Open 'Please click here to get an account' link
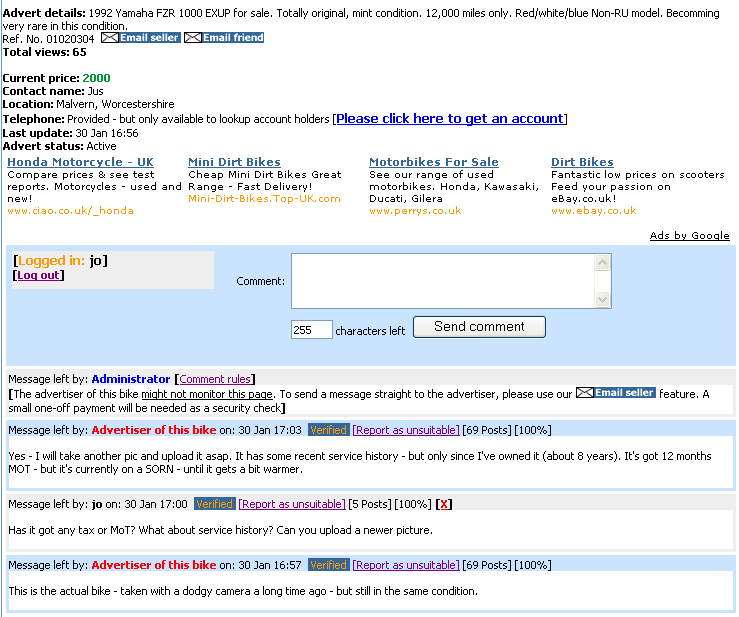This screenshot has width=739, height=617. click(x=450, y=118)
